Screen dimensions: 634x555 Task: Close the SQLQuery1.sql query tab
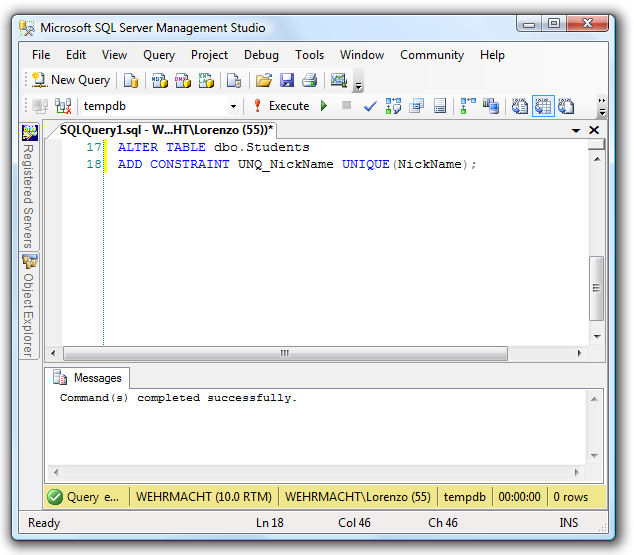(x=594, y=130)
